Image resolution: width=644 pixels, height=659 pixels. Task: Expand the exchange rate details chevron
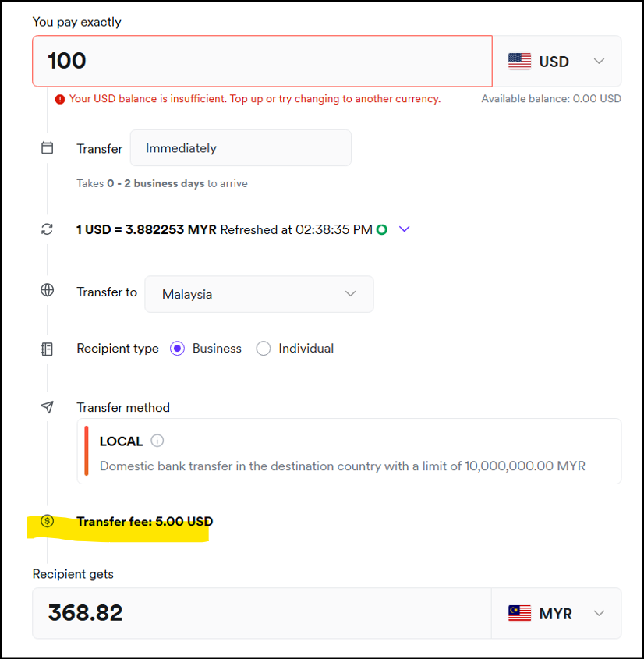click(x=404, y=229)
